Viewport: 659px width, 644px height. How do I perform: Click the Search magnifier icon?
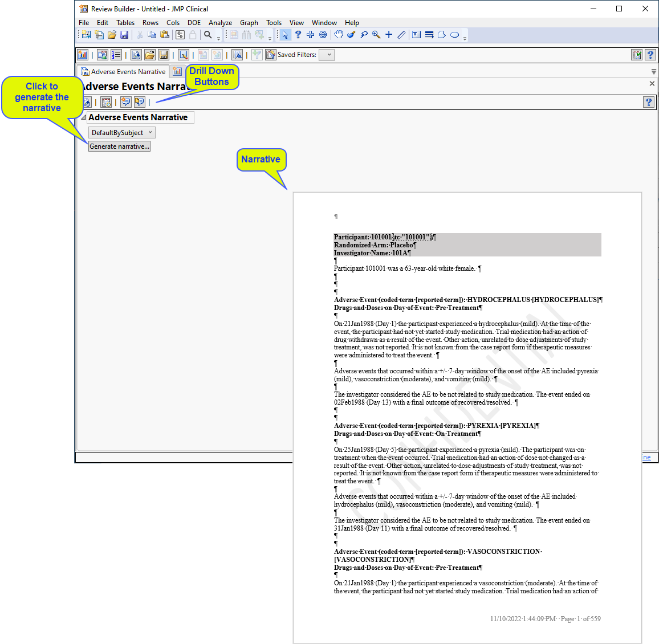click(208, 35)
